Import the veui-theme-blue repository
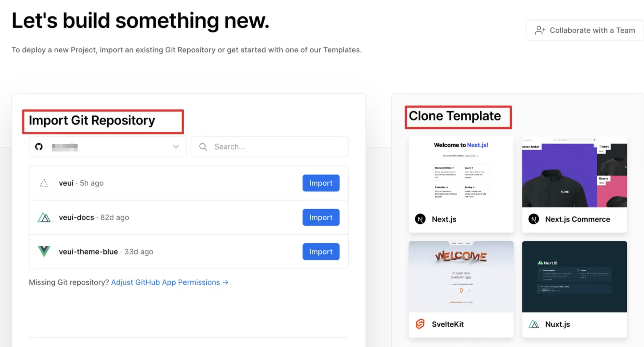This screenshot has width=644, height=347. pyautogui.click(x=321, y=252)
